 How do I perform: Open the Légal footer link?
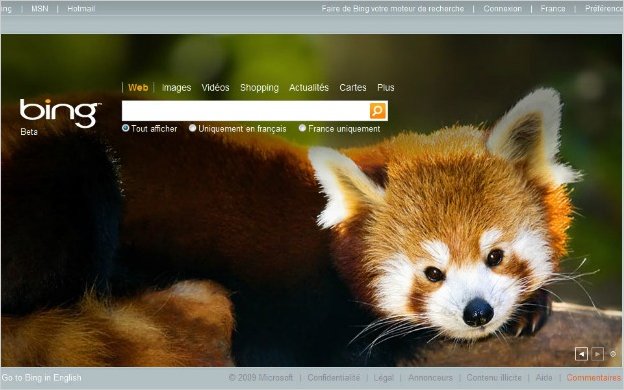pyautogui.click(x=384, y=378)
